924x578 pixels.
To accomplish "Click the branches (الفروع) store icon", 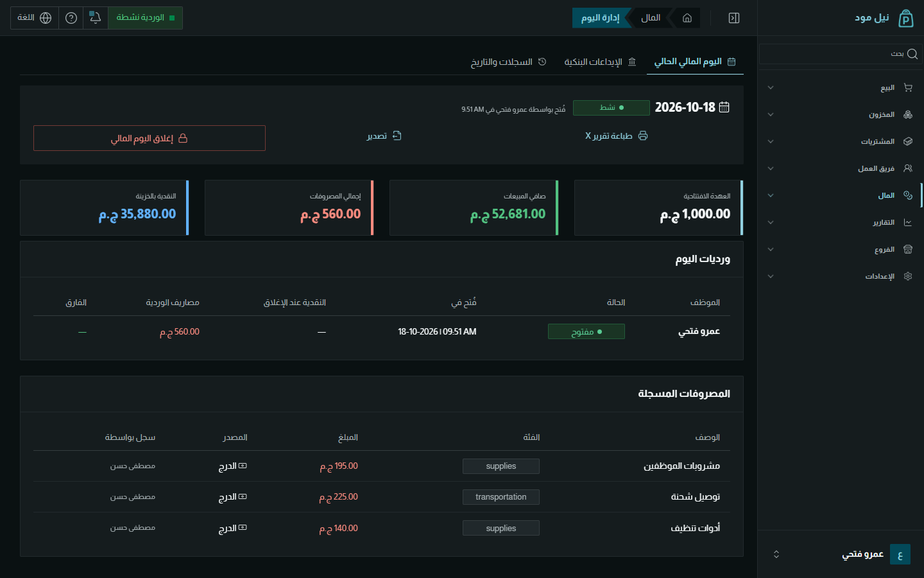I will click(x=908, y=249).
